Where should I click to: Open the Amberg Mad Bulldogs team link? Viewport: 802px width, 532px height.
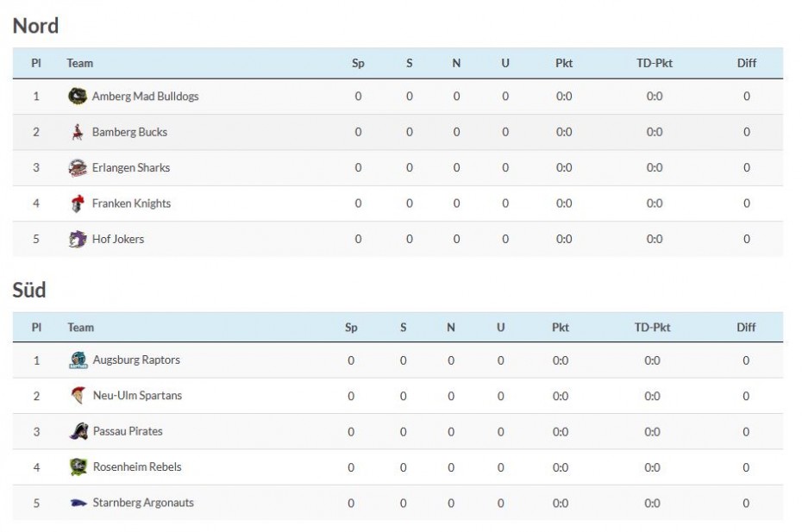145,97
